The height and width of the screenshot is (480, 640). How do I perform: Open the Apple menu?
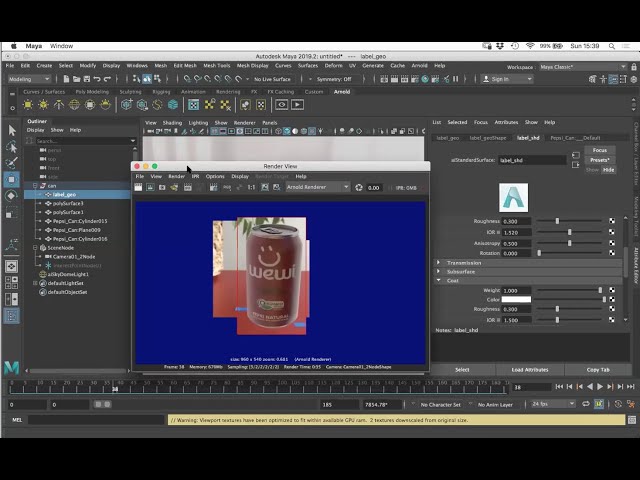[x=13, y=46]
